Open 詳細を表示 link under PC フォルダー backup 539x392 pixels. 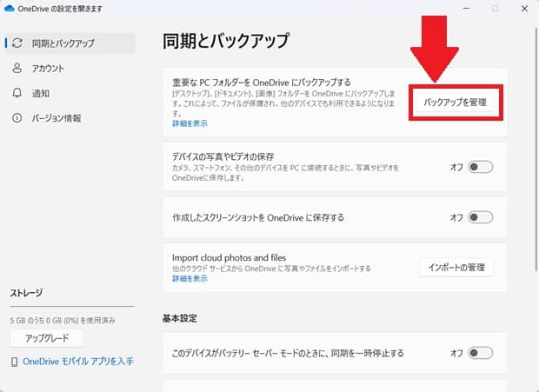pyautogui.click(x=190, y=123)
